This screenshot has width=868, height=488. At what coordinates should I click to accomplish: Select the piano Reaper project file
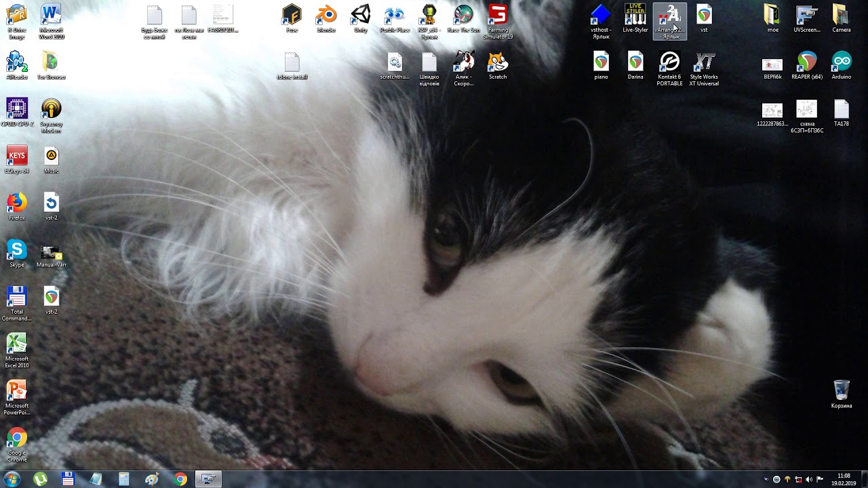click(601, 66)
